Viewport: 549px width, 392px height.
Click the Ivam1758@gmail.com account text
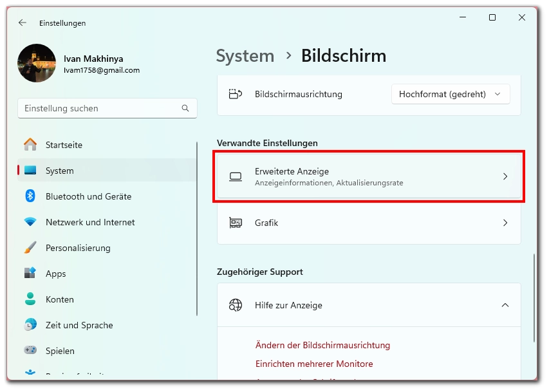click(102, 70)
